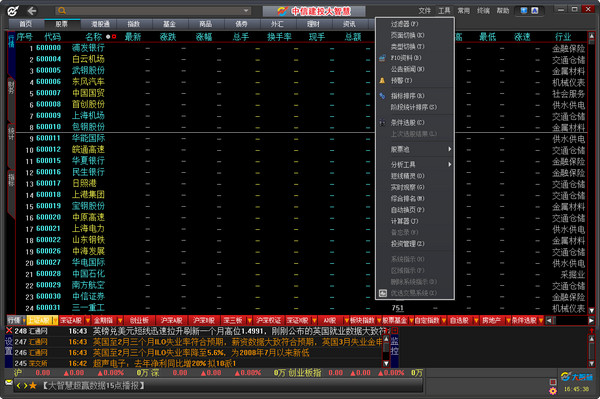This screenshot has width=600, height=399.
Task: Open the 帮助 menu
Action: pos(503,11)
